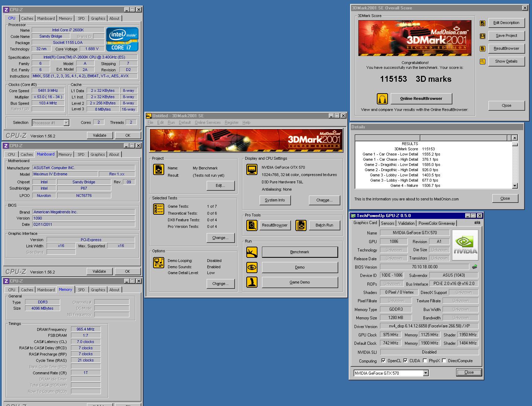Toggle the DirectCompute checkbox in GPU-Z
Viewport: 532px width, 406px height.
pyautogui.click(x=444, y=361)
